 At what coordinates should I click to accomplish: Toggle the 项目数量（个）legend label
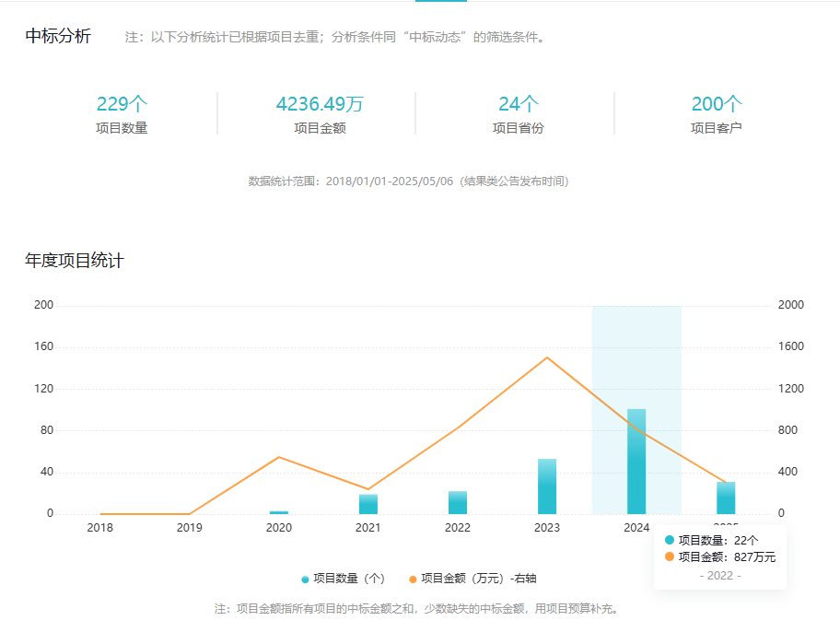point(349,580)
